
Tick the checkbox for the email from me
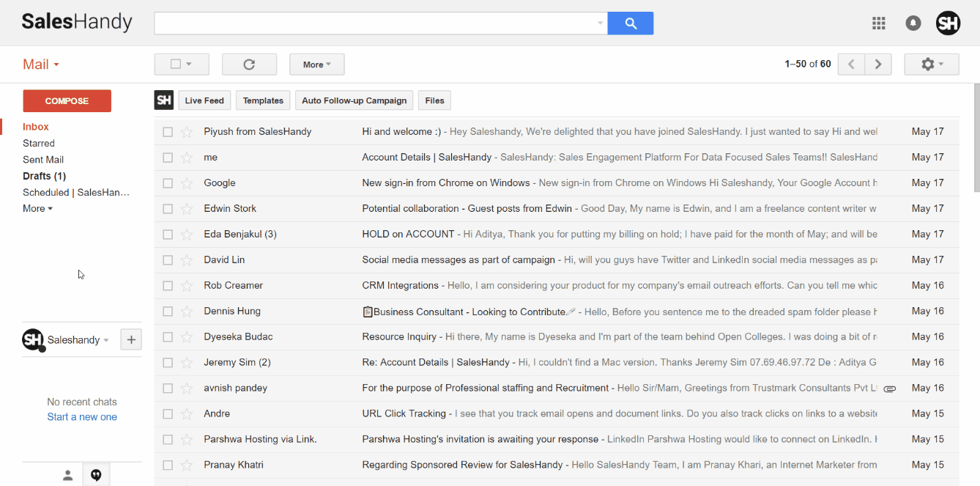coord(168,158)
